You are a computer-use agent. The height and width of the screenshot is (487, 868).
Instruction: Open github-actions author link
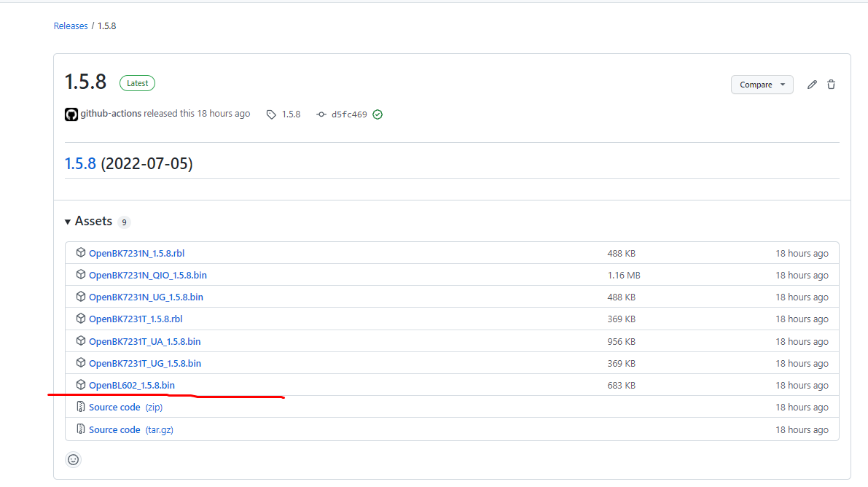pos(111,114)
